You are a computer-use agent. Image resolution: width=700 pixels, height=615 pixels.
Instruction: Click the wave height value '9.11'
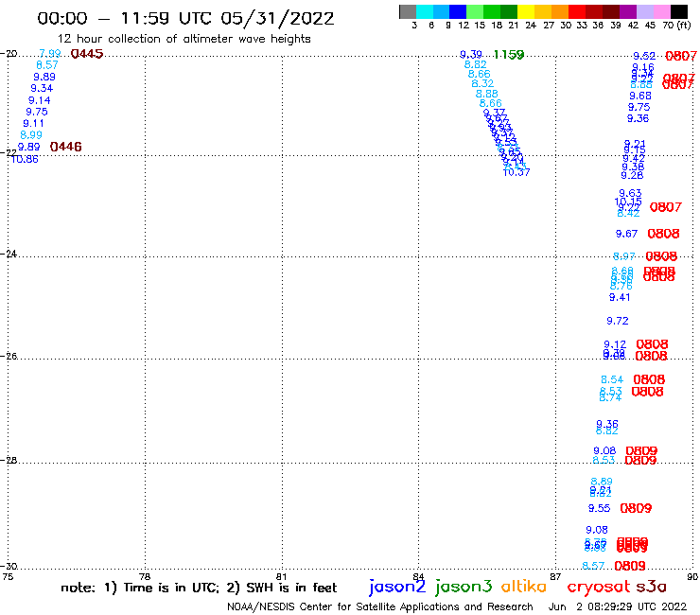coord(33,123)
